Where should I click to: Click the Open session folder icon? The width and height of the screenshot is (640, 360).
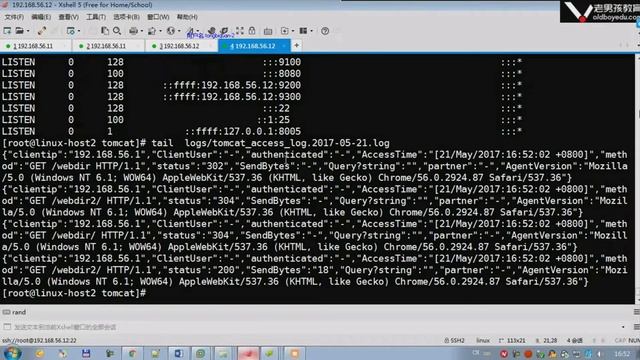pos(19,31)
